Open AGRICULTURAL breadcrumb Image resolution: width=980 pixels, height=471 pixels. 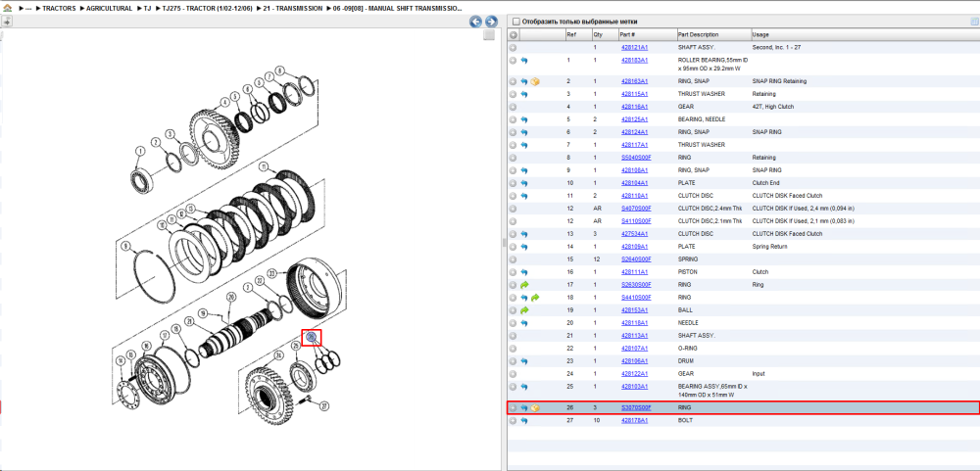(109, 9)
